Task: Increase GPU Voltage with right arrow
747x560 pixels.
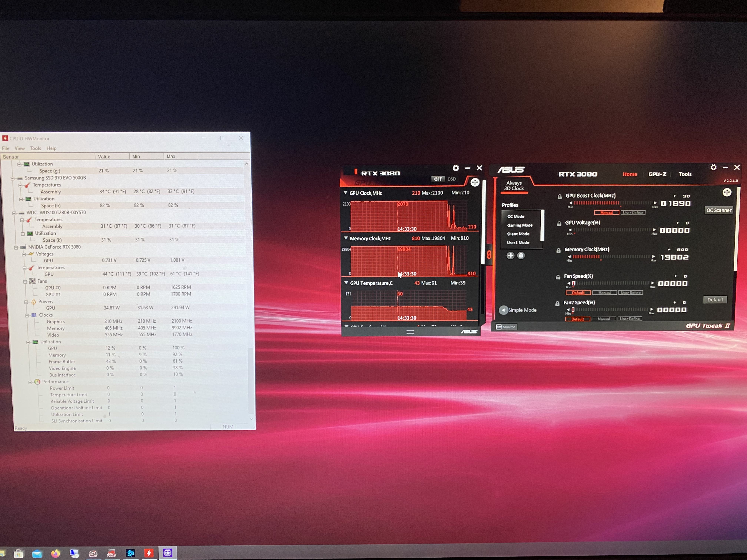Action: coord(655,230)
